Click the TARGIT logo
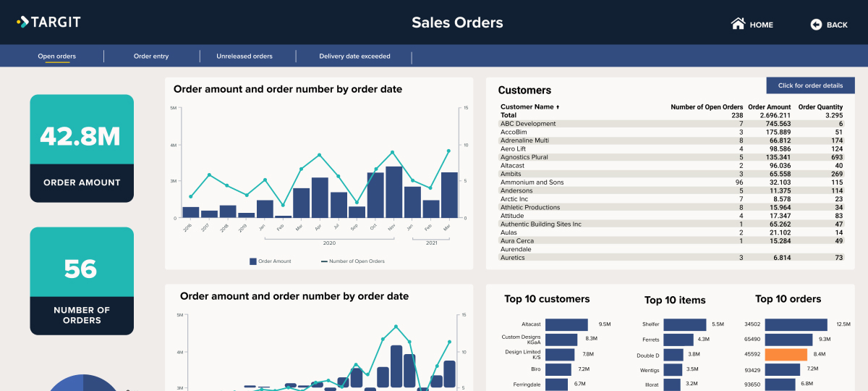This screenshot has height=391, width=868. point(48,22)
